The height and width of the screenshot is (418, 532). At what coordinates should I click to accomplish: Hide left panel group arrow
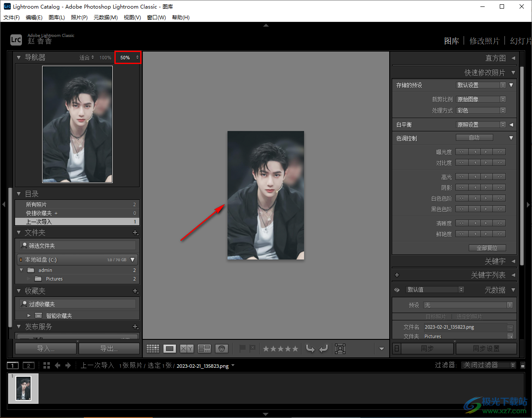click(3, 204)
